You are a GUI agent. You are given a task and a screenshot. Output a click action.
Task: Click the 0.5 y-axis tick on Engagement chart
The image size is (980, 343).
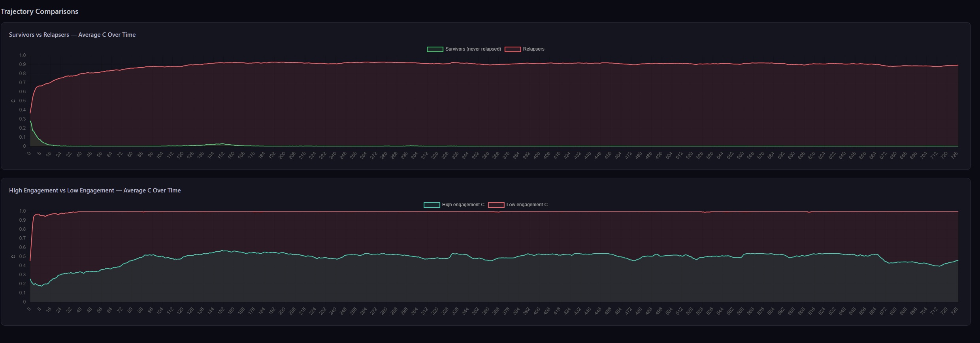click(22, 256)
